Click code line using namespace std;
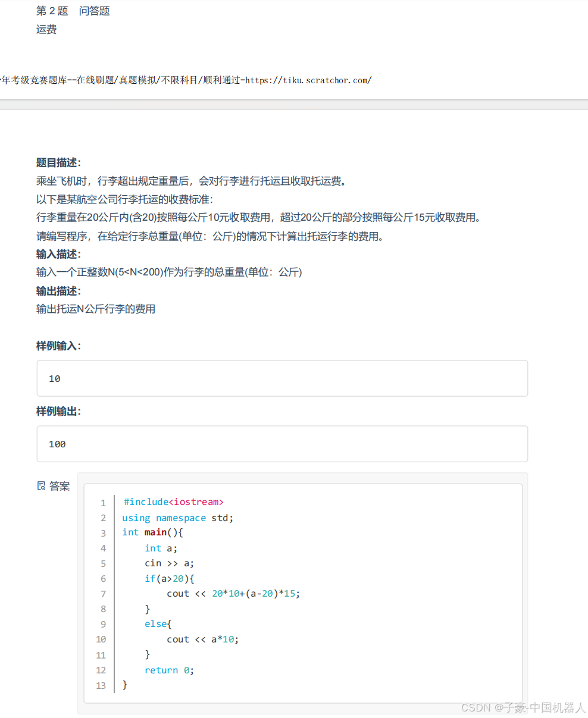588x718 pixels. pyautogui.click(x=178, y=518)
